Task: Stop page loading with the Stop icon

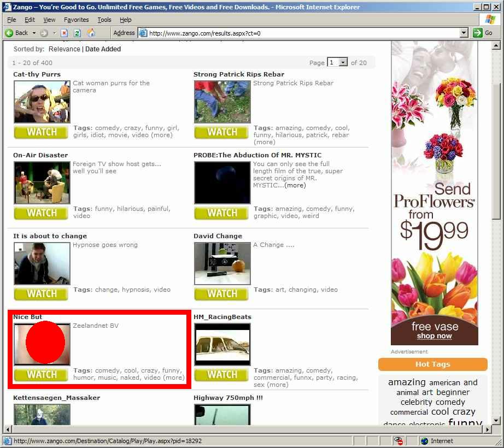Action: tap(65, 33)
